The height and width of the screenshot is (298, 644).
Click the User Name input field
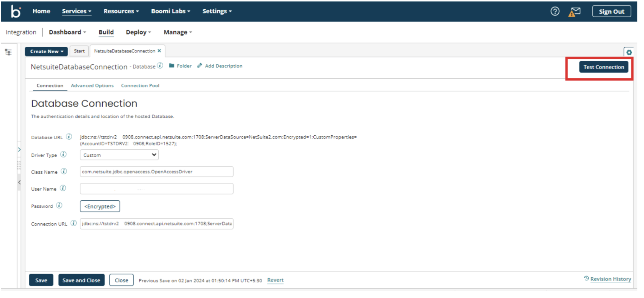coord(157,189)
